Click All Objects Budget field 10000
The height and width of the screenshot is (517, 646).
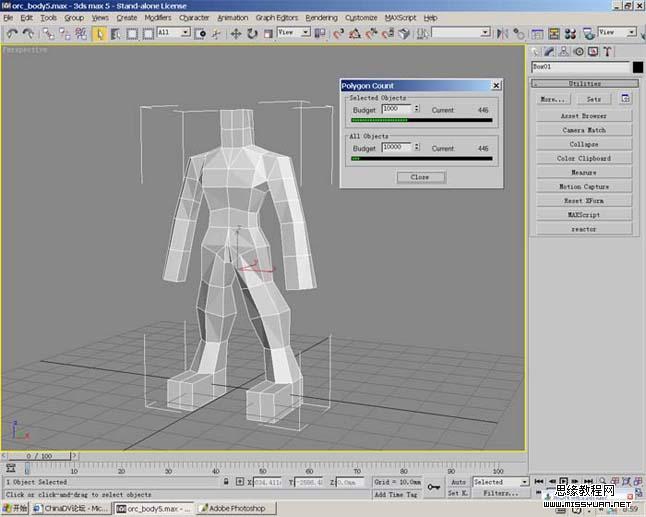396,147
